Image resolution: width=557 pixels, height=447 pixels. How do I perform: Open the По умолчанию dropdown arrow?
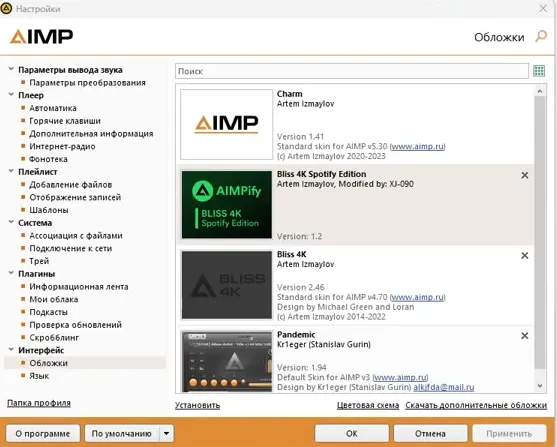pos(166,433)
